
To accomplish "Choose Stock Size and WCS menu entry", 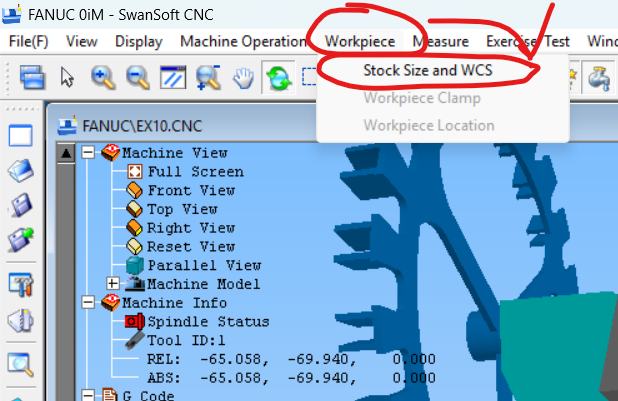I will [x=426, y=71].
